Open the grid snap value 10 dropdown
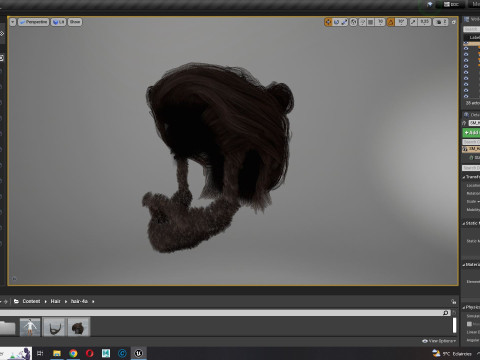480x360 pixels. click(x=380, y=22)
